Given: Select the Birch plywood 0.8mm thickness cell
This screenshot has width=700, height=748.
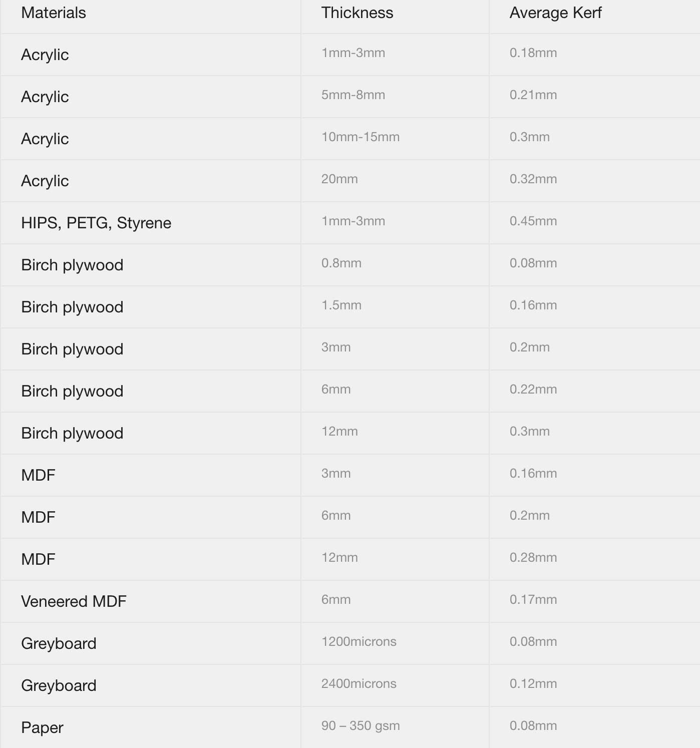Looking at the screenshot, I should pyautogui.click(x=341, y=263).
